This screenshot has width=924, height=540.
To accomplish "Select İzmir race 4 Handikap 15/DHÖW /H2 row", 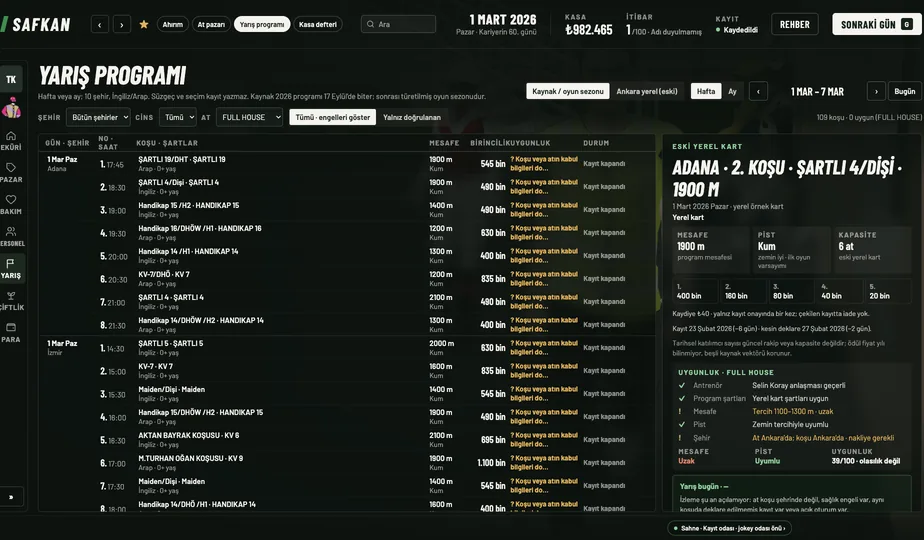I will [347, 417].
